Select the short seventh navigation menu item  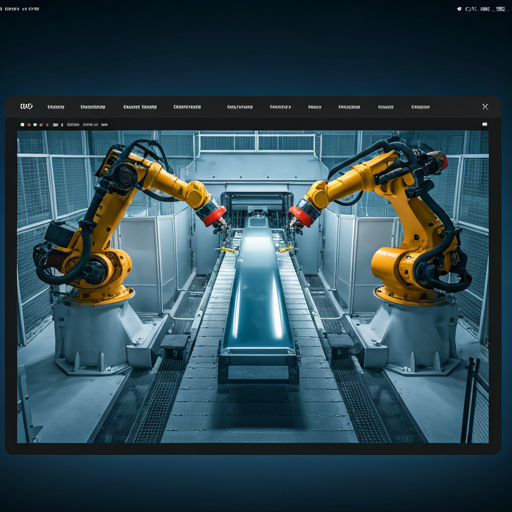[315, 107]
